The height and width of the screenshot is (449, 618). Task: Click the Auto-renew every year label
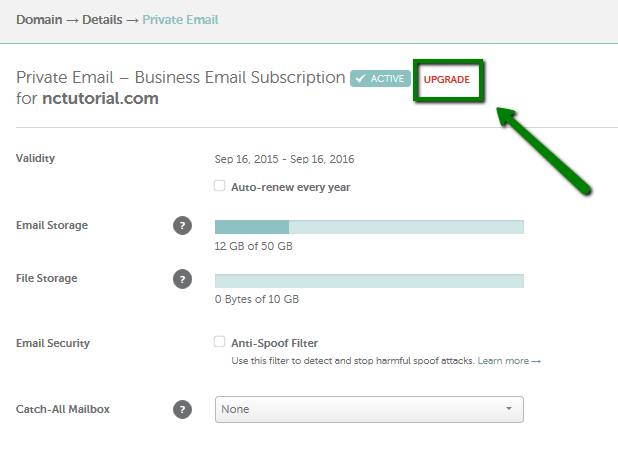[x=290, y=187]
